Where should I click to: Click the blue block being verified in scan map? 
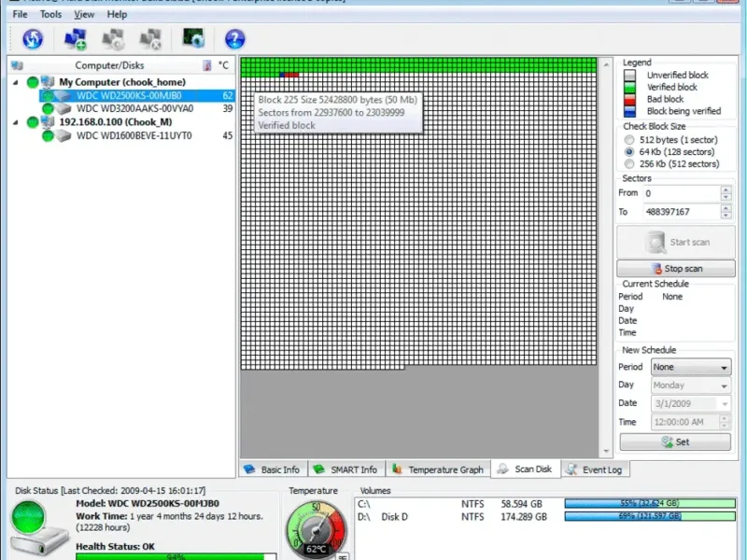coord(282,75)
